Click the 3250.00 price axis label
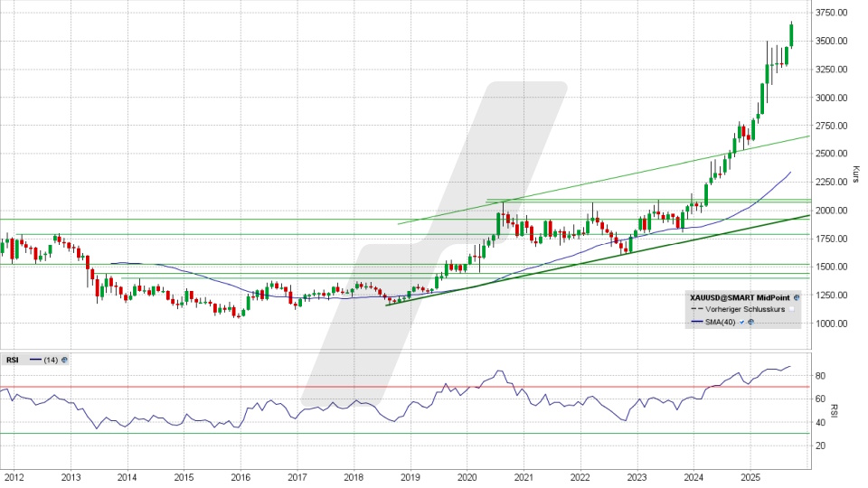868x488 pixels. coord(832,70)
